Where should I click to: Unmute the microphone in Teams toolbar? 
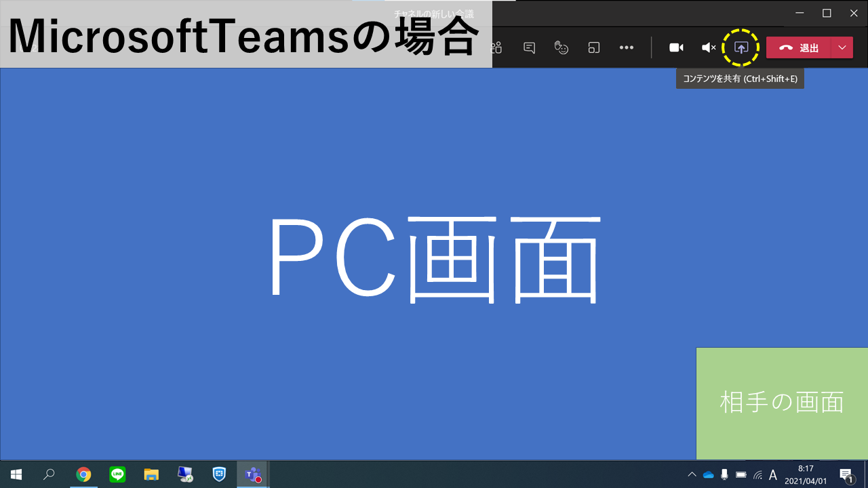point(709,47)
